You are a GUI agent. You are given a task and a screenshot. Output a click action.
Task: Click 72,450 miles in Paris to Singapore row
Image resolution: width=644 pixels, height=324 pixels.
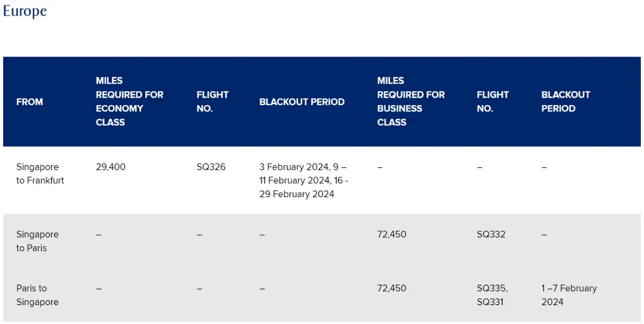pyautogui.click(x=392, y=288)
